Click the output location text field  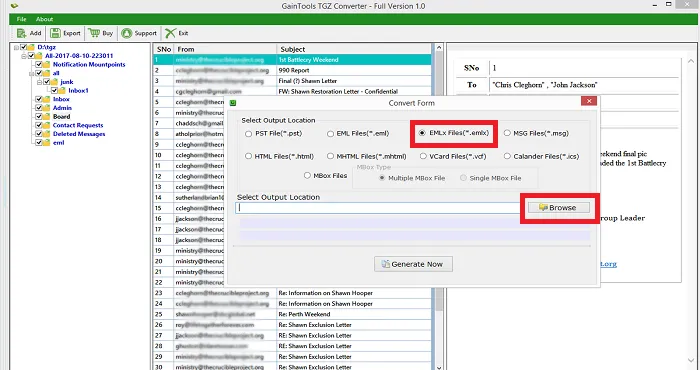[x=378, y=208]
